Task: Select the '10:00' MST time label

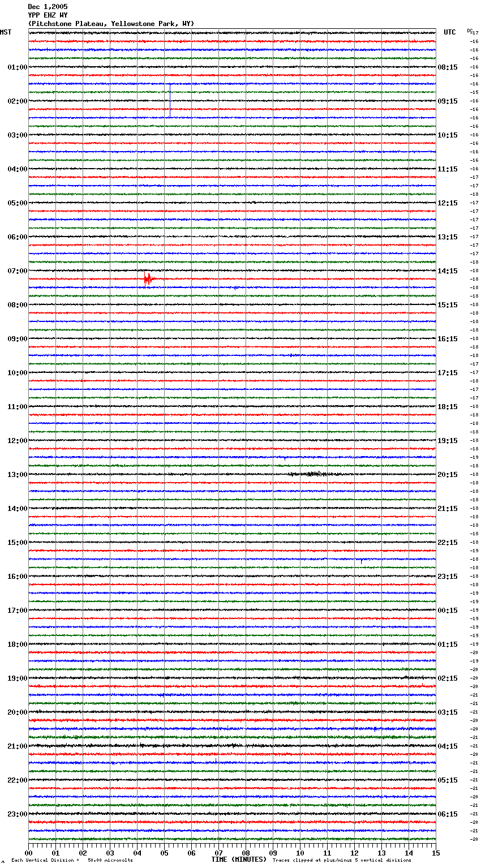Action: pos(18,373)
